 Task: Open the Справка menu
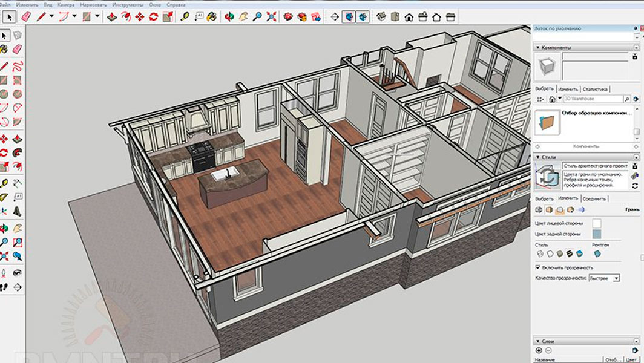click(176, 4)
